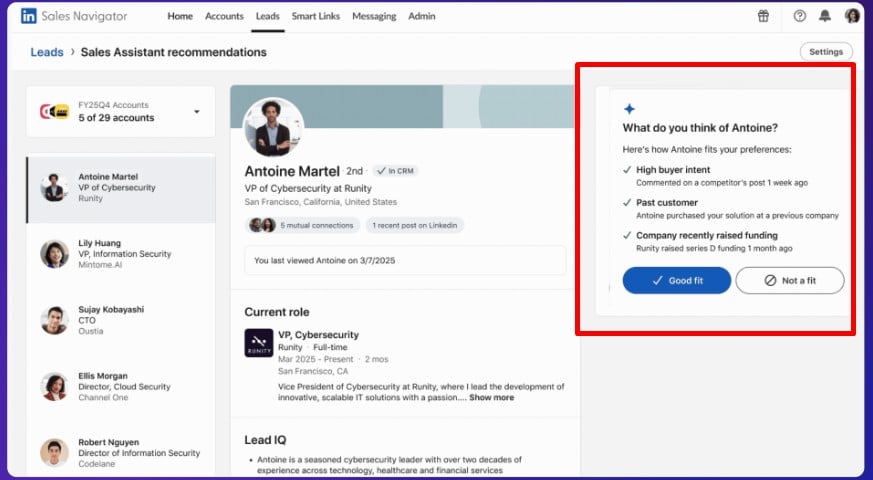873x480 pixels.
Task: Click the Leads breadcrumb link
Action: pyautogui.click(x=47, y=52)
